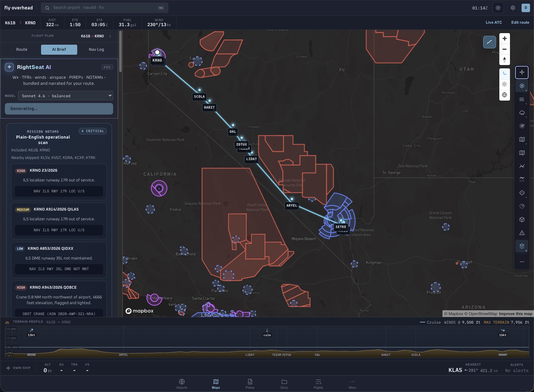
Task: Open the OpenStreetMap attribution link
Action: pyautogui.click(x=481, y=314)
